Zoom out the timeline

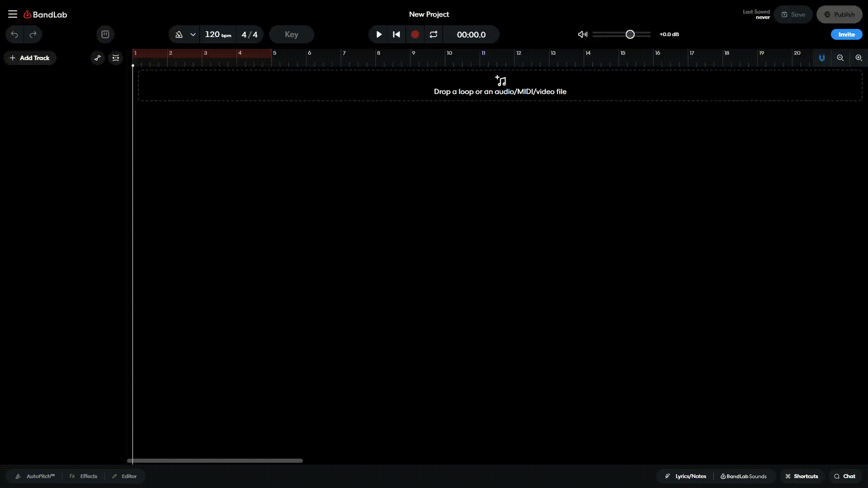coord(840,58)
